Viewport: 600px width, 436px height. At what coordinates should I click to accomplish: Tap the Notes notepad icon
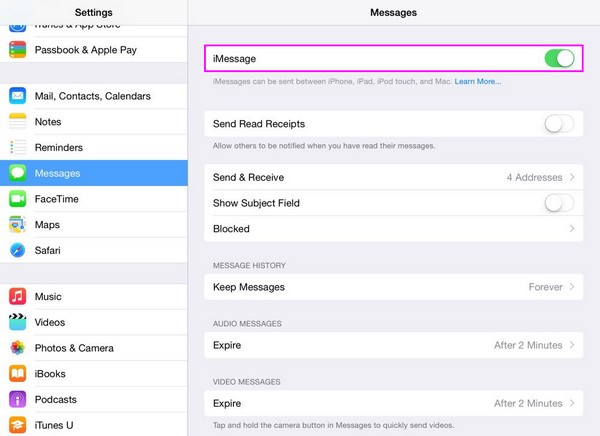point(18,121)
